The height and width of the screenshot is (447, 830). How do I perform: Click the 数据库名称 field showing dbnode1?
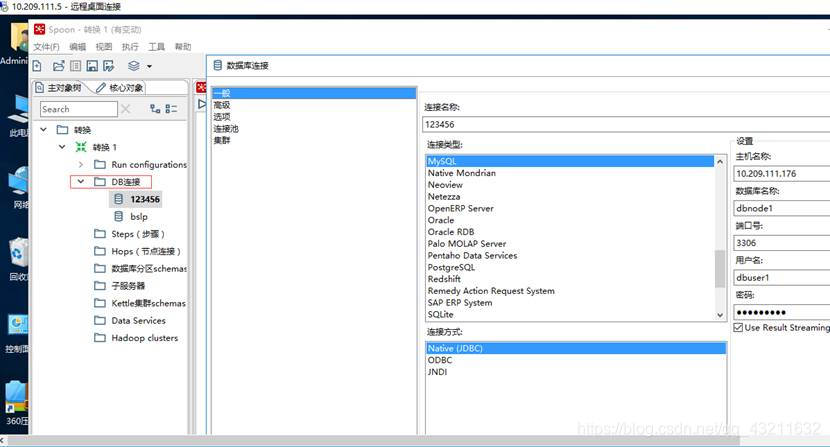(x=782, y=208)
